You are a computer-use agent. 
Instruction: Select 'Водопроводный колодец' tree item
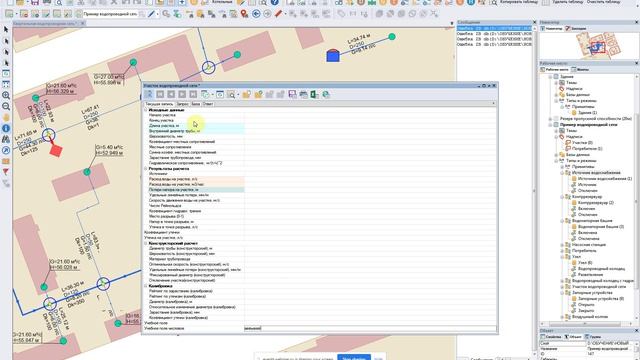coord(601,269)
